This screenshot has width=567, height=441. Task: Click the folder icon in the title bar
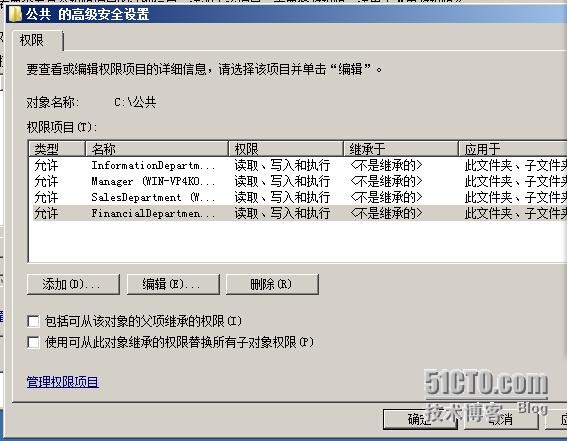coord(15,14)
